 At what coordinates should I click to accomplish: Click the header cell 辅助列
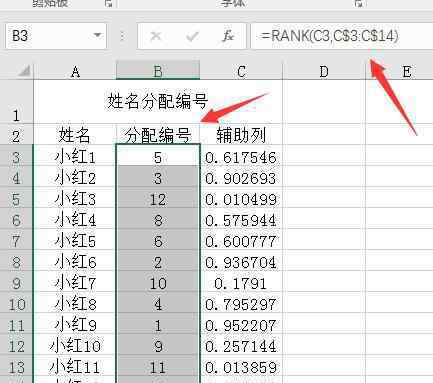point(241,134)
